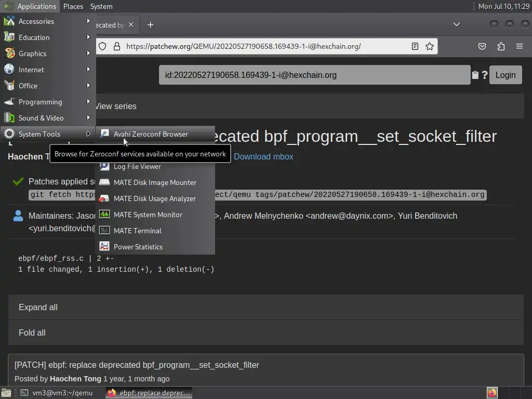Open the Firefox hamburger menu
Screen dimensions: 532x399
[520, 46]
